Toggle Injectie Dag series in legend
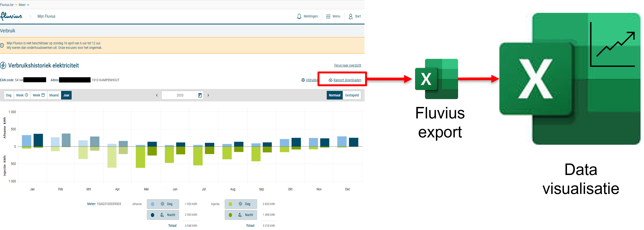Image resolution: width=644 pixels, height=230 pixels. click(x=240, y=204)
